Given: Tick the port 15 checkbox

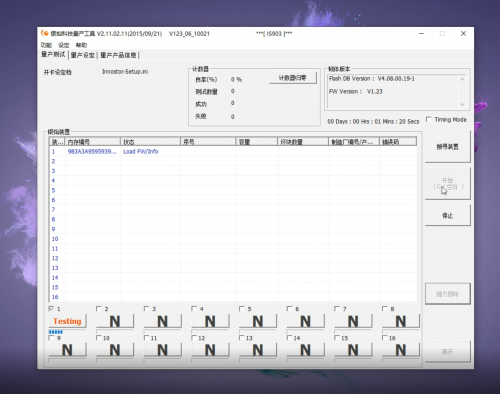Looking at the screenshot, I should click(x=337, y=338).
